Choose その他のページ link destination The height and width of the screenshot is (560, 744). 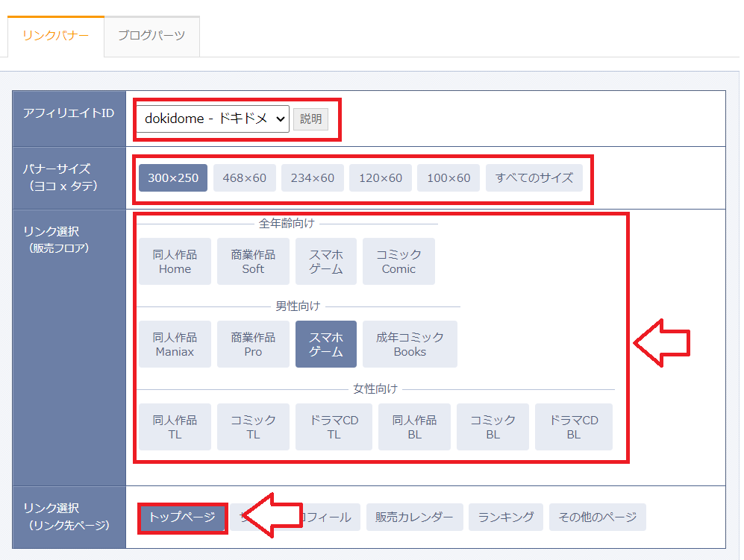point(598,517)
